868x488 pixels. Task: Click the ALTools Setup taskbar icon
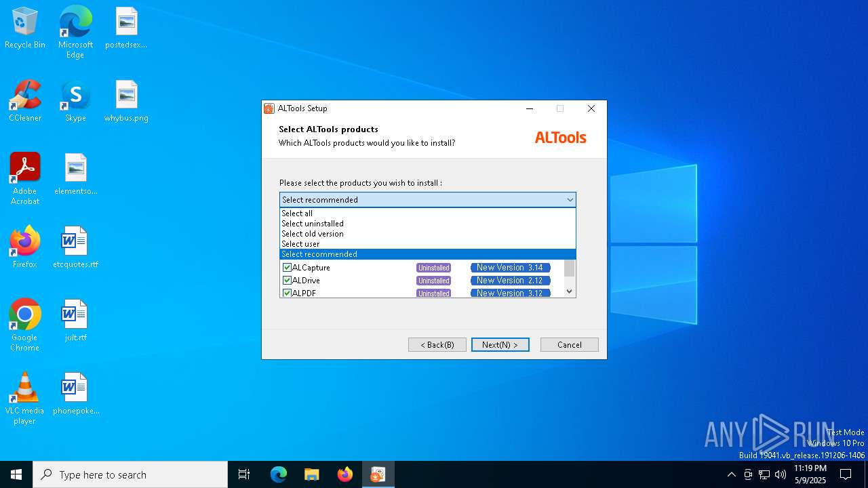coord(378,474)
